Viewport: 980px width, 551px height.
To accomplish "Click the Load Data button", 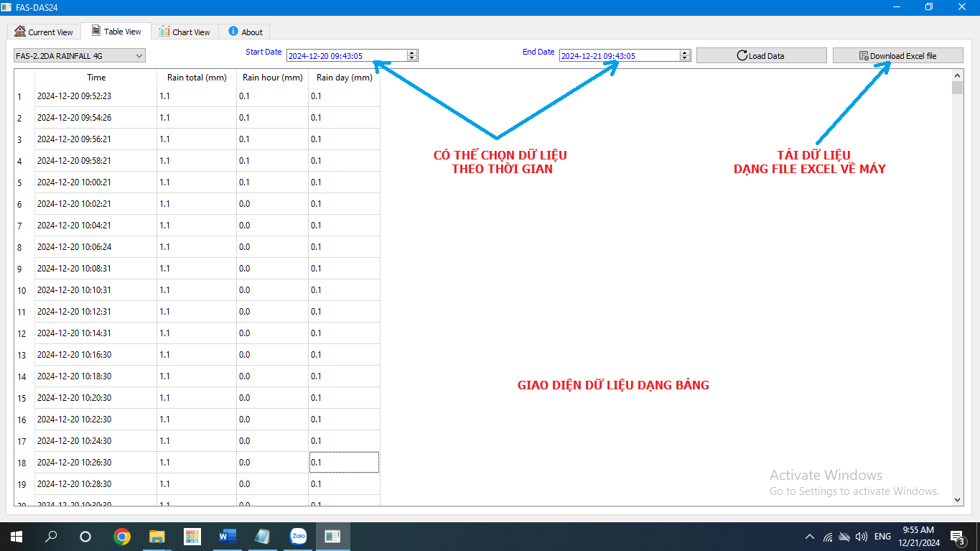I will pos(761,55).
